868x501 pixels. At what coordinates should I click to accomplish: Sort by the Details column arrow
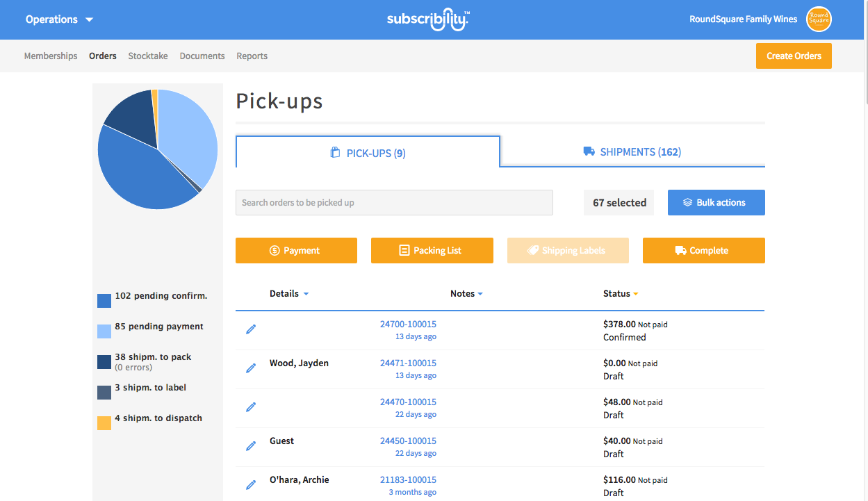tap(306, 294)
